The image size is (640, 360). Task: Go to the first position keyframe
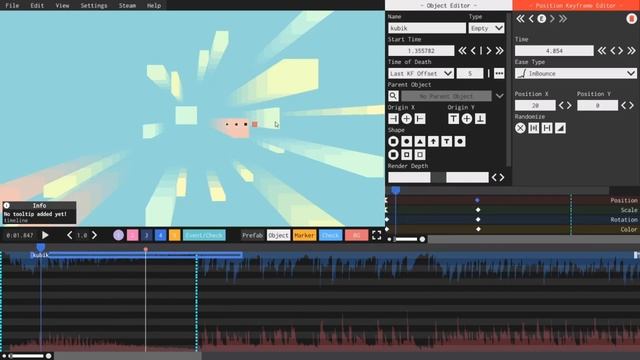tap(520, 19)
